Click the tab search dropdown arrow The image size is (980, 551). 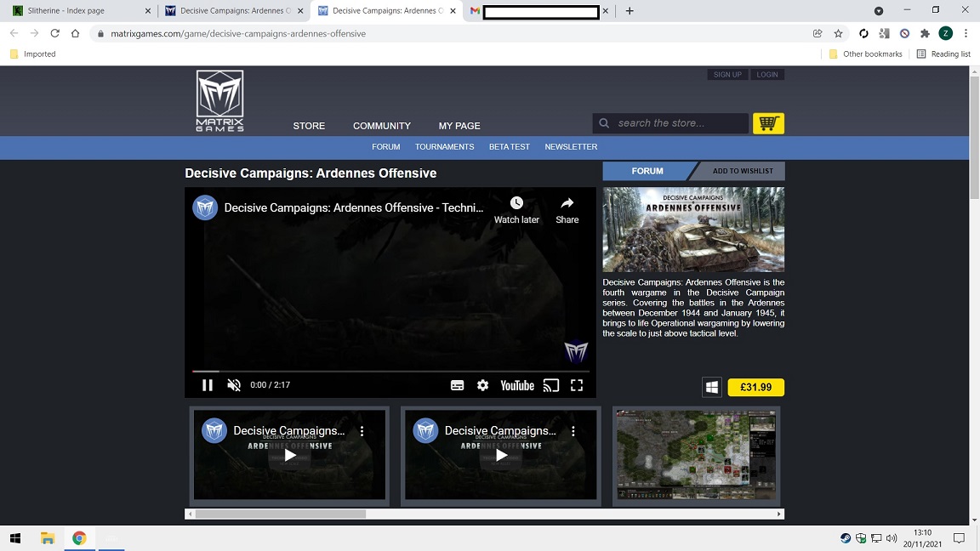(878, 10)
